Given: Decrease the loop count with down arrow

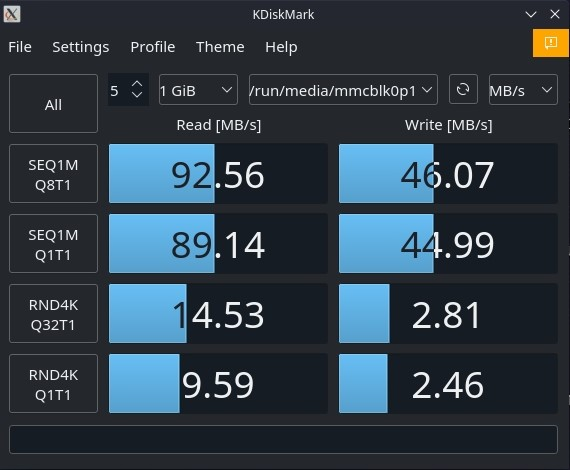Looking at the screenshot, I should pyautogui.click(x=137, y=95).
